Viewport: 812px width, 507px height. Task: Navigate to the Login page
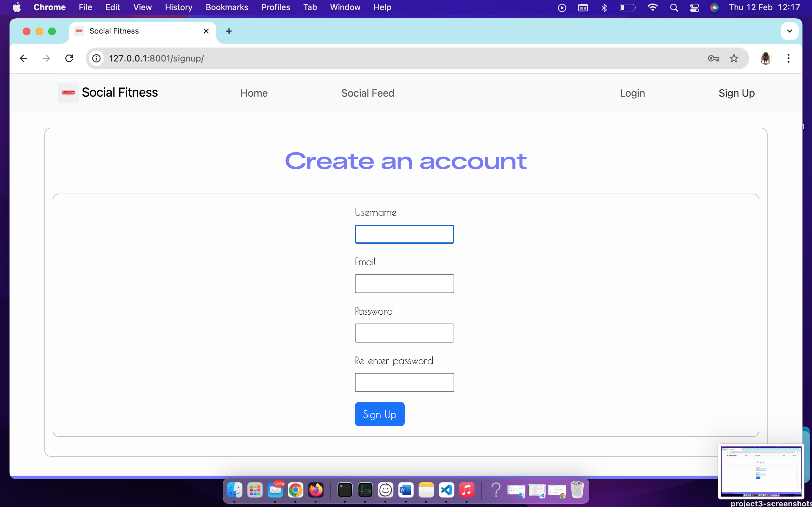[632, 93]
